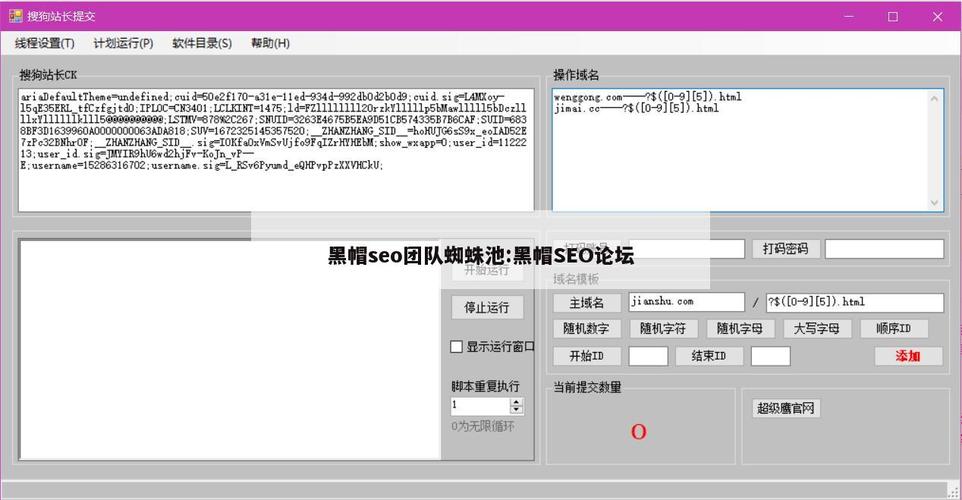Click the 结束ID button

coord(709,356)
